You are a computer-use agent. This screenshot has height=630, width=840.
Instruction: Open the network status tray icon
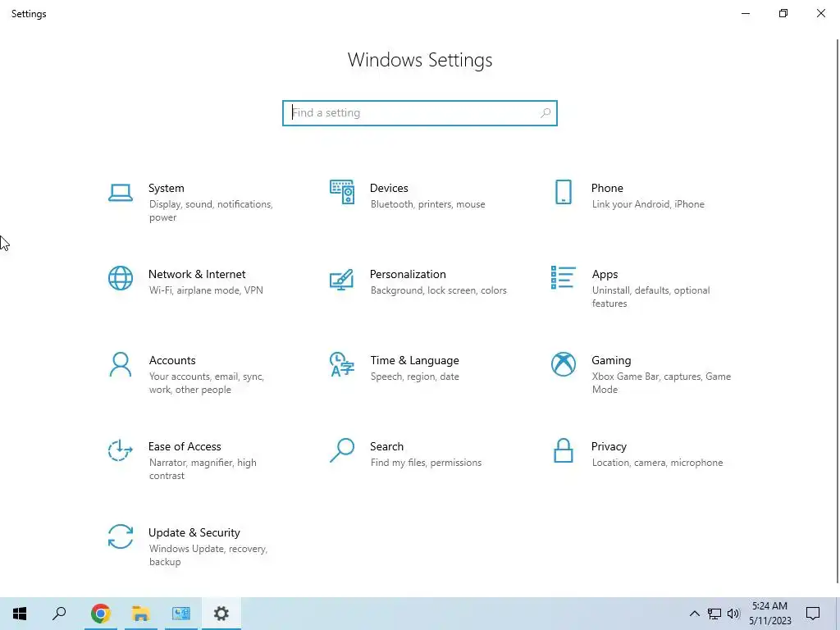[714, 614]
